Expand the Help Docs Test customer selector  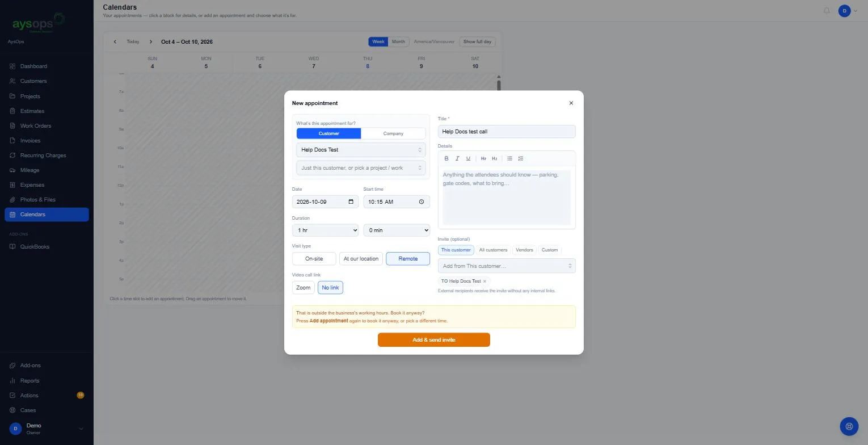[x=361, y=150]
